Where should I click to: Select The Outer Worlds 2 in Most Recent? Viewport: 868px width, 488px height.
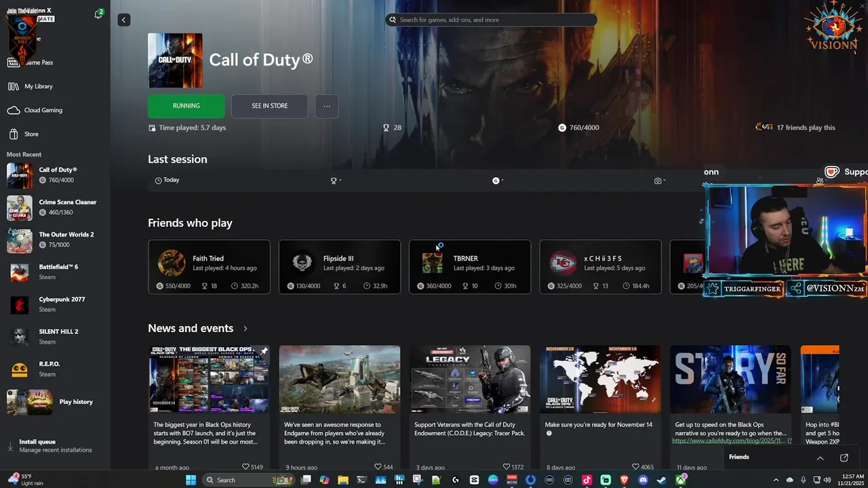[x=54, y=240]
